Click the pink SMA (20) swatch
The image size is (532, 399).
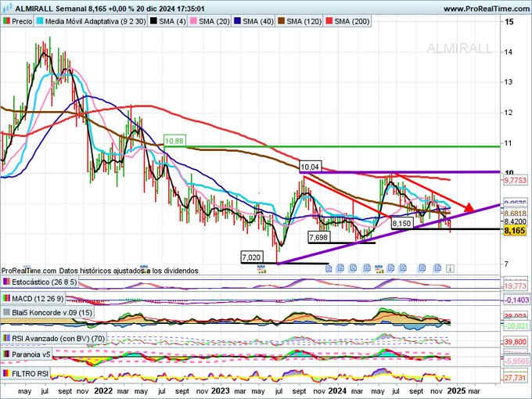193,21
